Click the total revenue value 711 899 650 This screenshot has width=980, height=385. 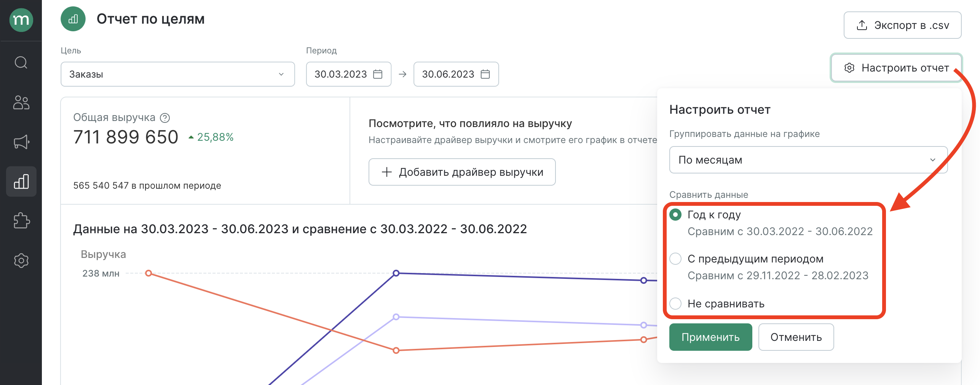coord(126,137)
